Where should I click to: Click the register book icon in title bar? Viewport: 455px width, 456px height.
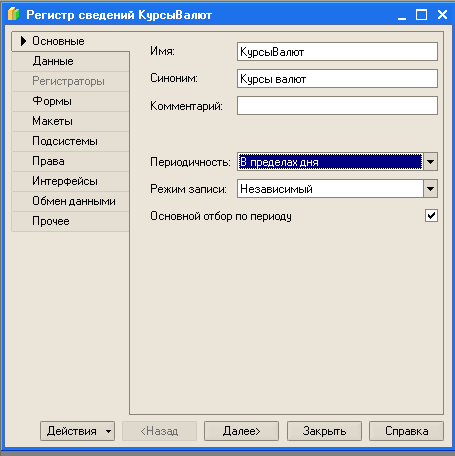14,14
